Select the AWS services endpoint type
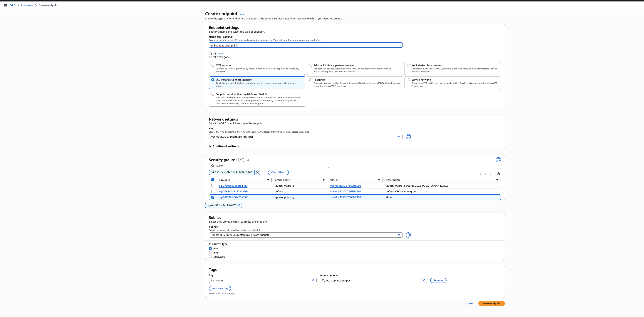This screenshot has width=644, height=317. pyautogui.click(x=213, y=66)
